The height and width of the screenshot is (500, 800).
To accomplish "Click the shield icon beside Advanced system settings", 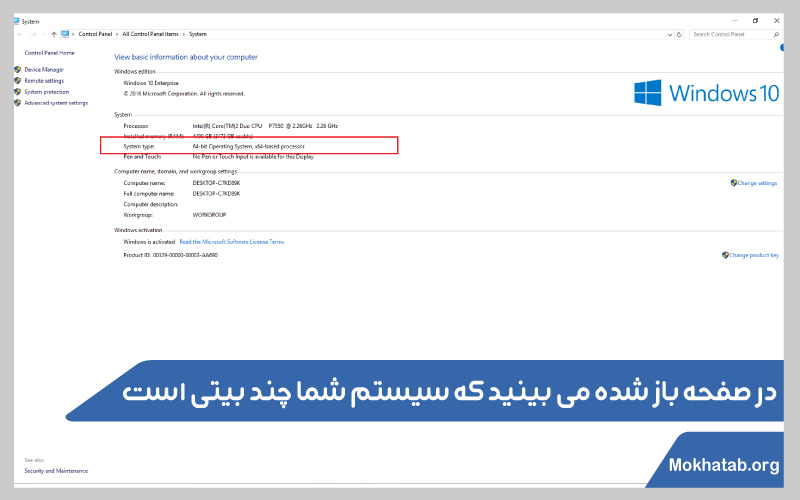I will (x=18, y=103).
